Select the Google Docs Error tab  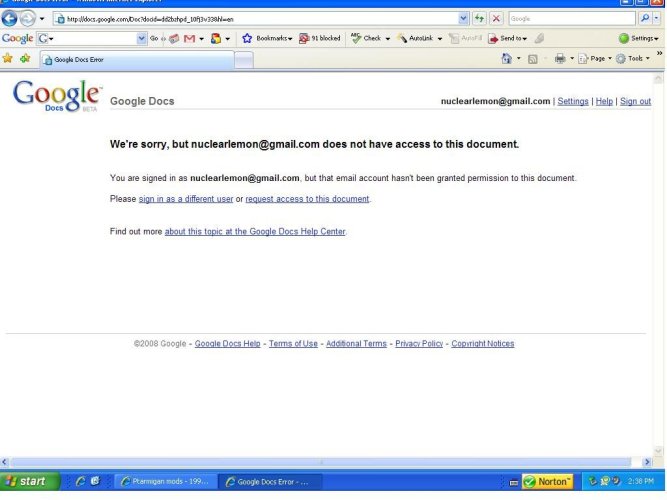(x=137, y=60)
